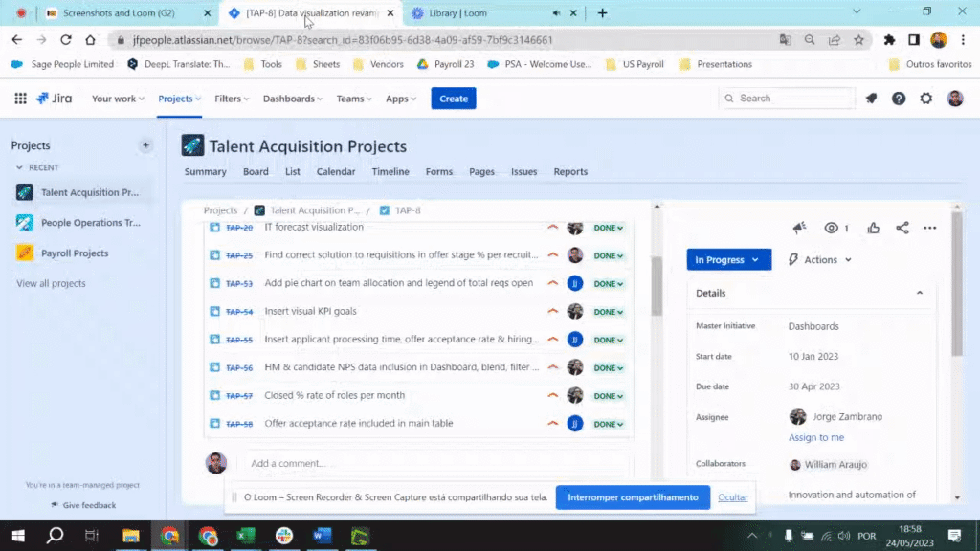Image resolution: width=980 pixels, height=551 pixels.
Task: Open the In Progress status dropdown
Action: (x=728, y=259)
